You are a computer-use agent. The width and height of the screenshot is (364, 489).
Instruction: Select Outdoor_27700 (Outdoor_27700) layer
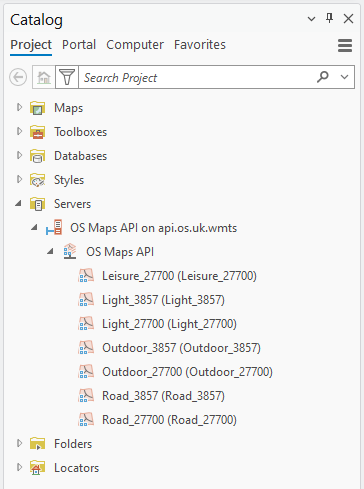click(187, 372)
